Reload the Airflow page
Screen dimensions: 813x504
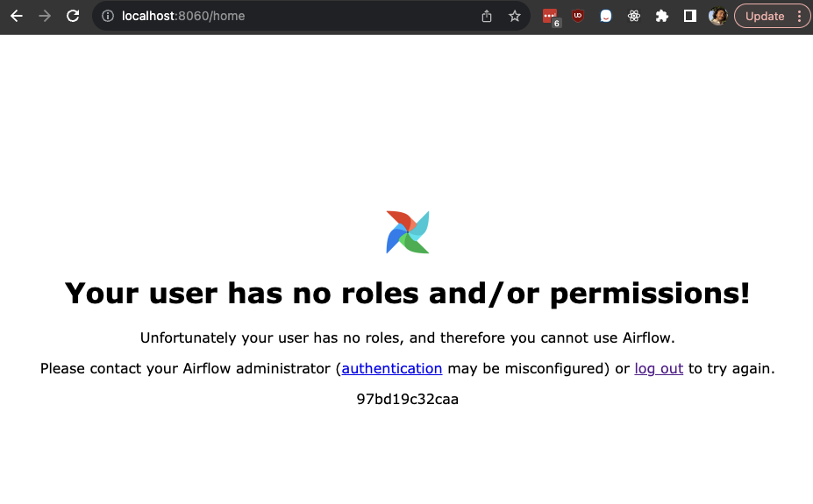pyautogui.click(x=74, y=16)
